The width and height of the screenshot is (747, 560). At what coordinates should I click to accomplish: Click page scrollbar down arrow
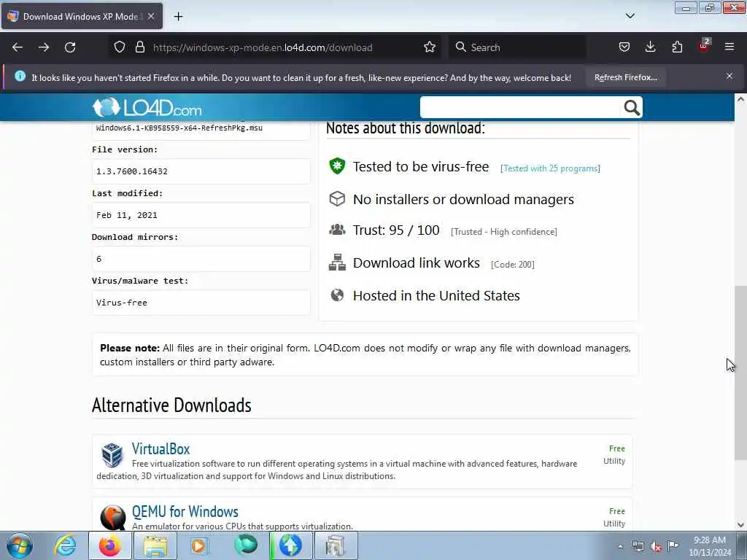(x=740, y=525)
